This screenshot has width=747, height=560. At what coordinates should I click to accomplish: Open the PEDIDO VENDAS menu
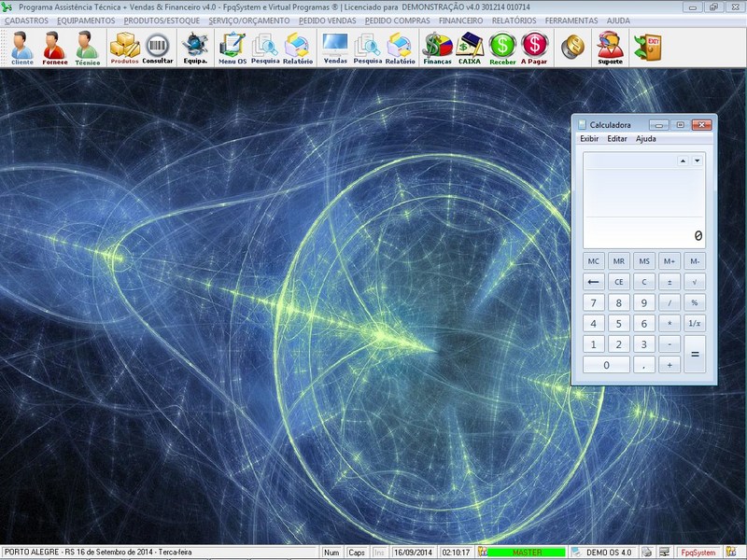pos(328,21)
